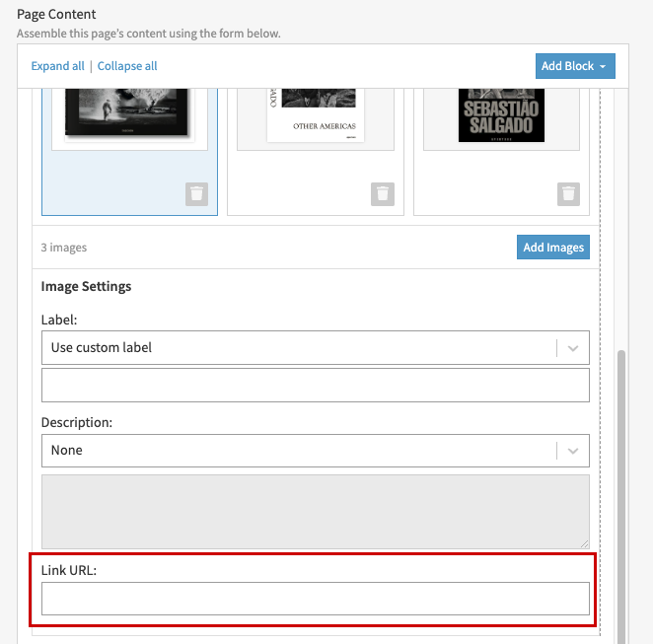Open the Label dropdown showing Use custom label

coord(316,347)
